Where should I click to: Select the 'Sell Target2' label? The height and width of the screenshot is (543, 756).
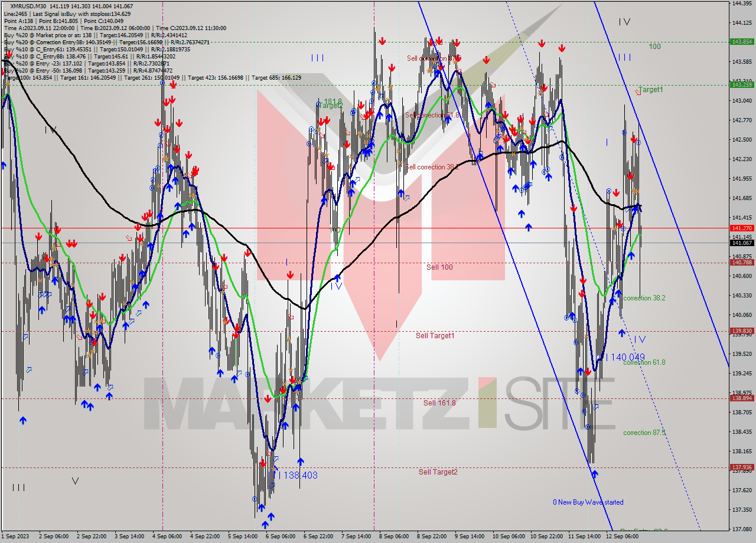438,472
